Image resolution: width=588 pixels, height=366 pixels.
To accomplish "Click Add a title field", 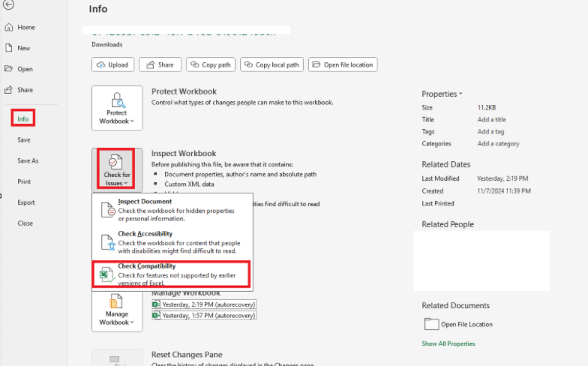I will (x=492, y=120).
